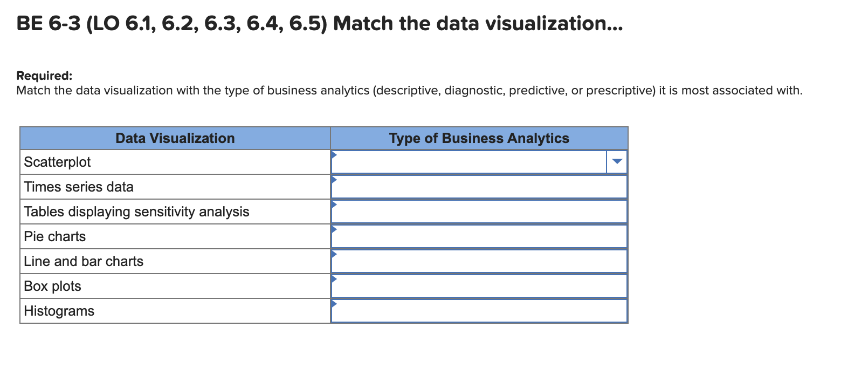Image resolution: width=868 pixels, height=368 pixels.
Task: Open the Box plots answer cell
Action: click(479, 286)
